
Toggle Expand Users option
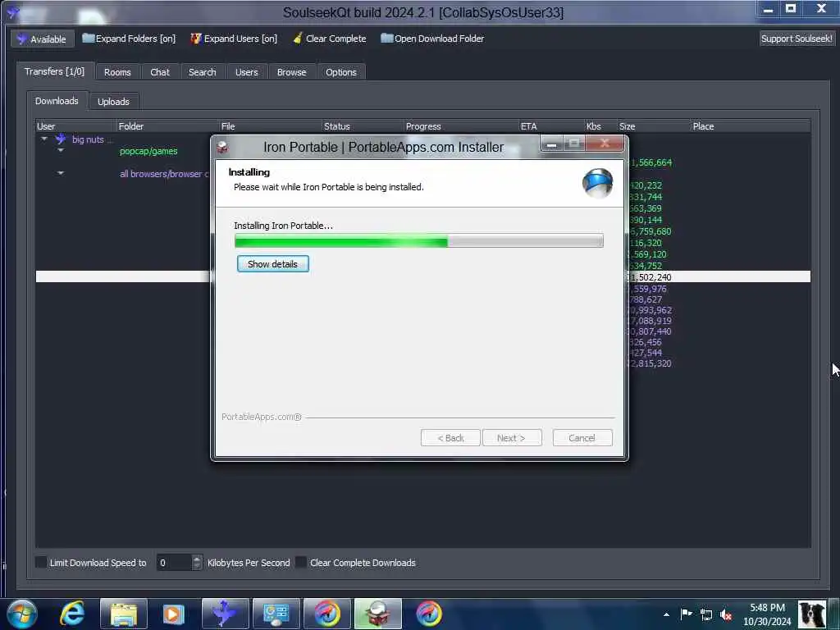(234, 39)
